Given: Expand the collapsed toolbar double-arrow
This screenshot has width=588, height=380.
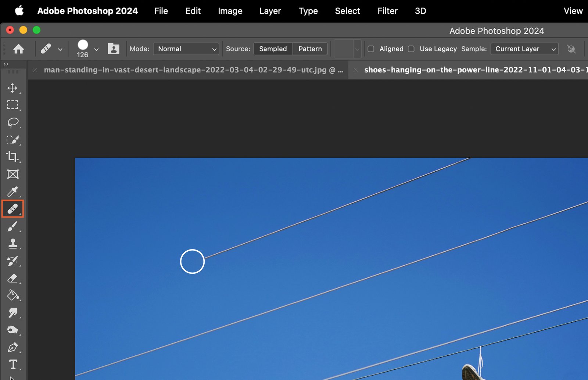Looking at the screenshot, I should [x=6, y=64].
